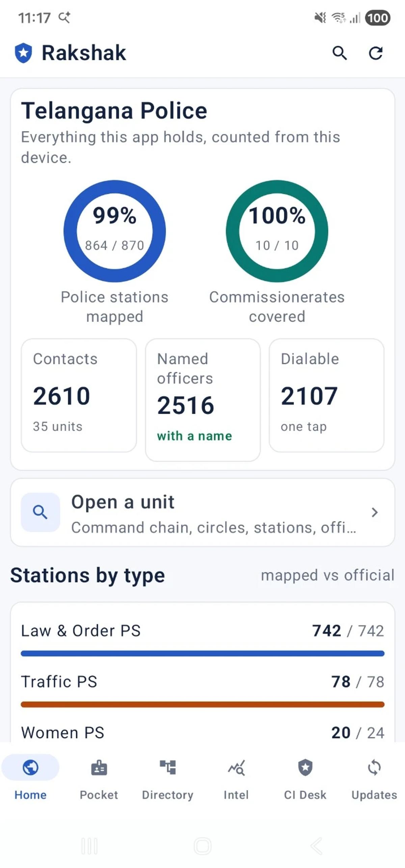Open the CI Desk shield icon
Viewport: 405px width, 868px height.
(305, 768)
